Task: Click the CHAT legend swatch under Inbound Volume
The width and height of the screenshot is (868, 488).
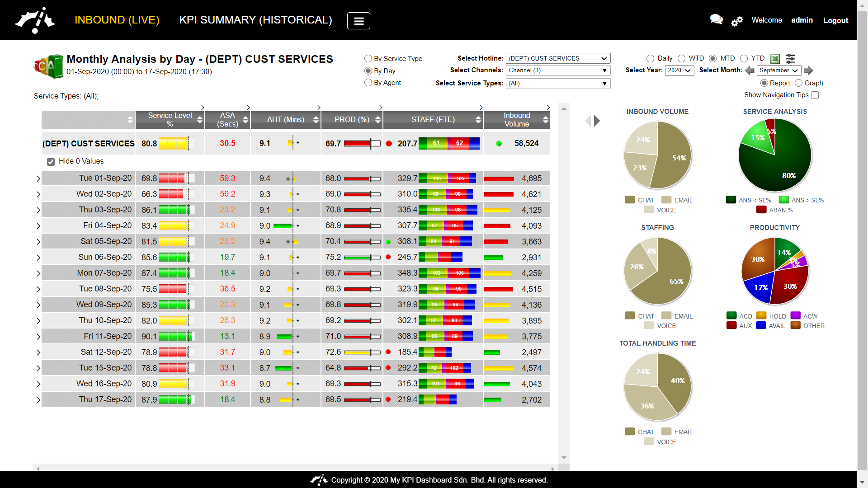Action: click(630, 200)
